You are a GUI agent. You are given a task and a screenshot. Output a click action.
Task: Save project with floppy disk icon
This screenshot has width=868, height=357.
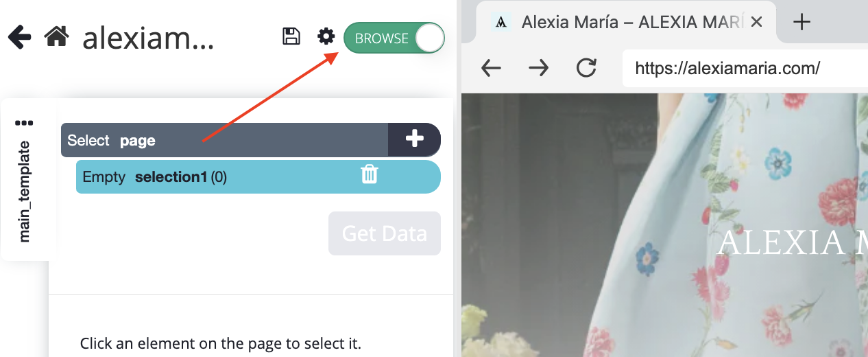(291, 36)
